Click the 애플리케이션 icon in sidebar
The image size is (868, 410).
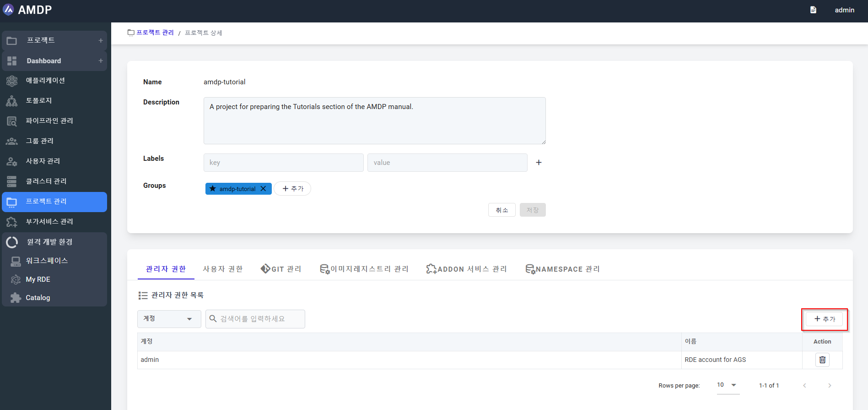(12, 81)
